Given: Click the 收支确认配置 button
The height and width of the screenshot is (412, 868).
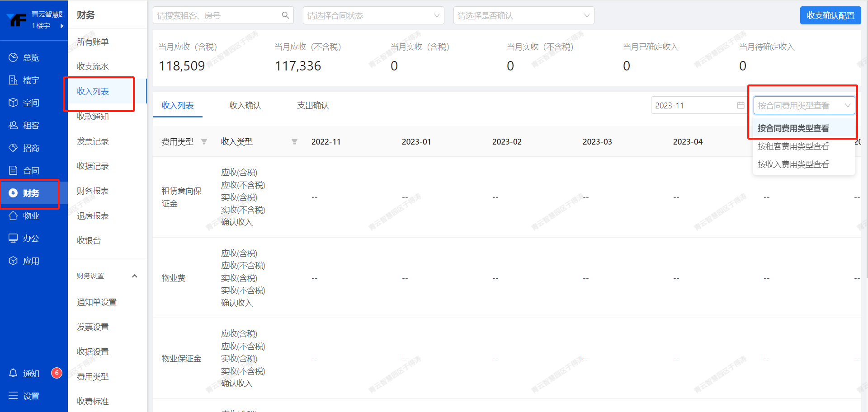Looking at the screenshot, I should [x=830, y=15].
